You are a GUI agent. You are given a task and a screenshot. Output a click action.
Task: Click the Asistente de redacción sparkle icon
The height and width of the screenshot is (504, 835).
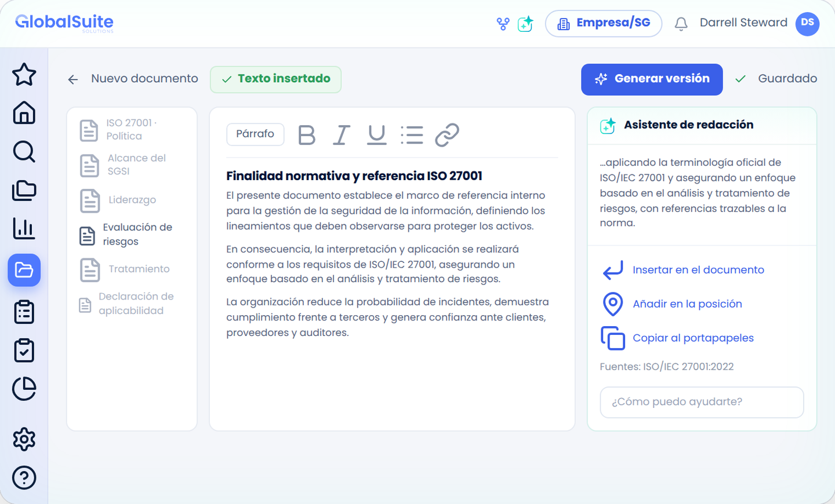(608, 125)
